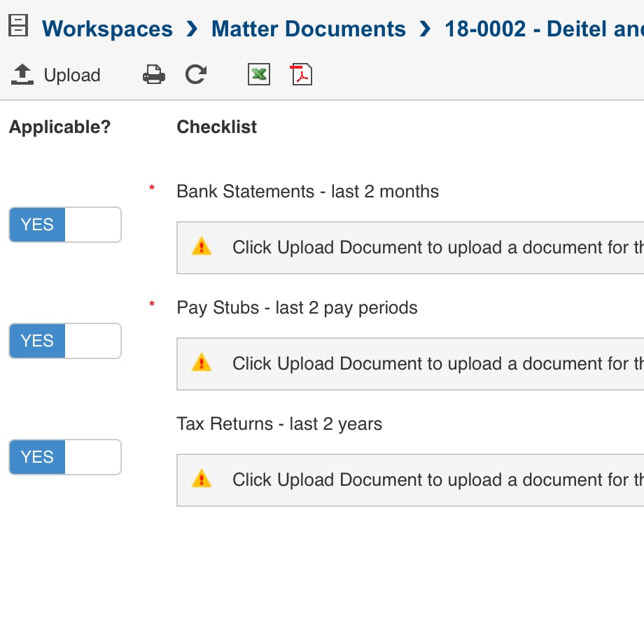Export the checklist to Excel
The width and height of the screenshot is (644, 644).
(x=259, y=74)
